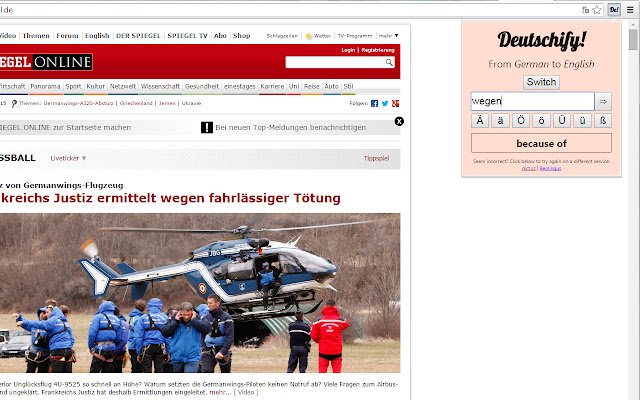The width and height of the screenshot is (640, 400).
Task: Open Spiegel's Facebook page icon
Action: (x=374, y=103)
